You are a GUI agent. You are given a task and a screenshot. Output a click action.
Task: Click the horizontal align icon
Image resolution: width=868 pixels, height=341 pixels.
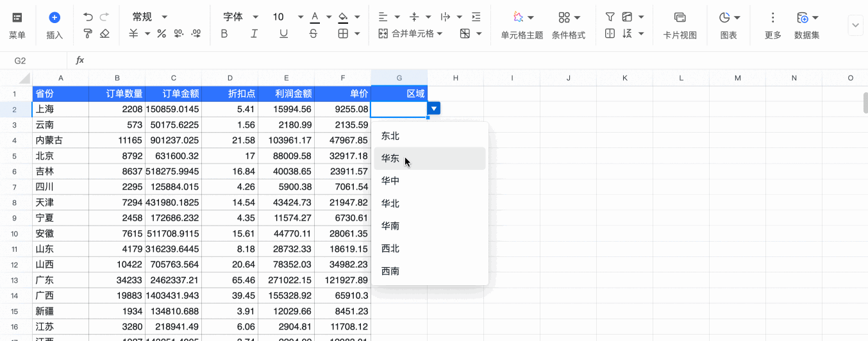click(x=383, y=17)
